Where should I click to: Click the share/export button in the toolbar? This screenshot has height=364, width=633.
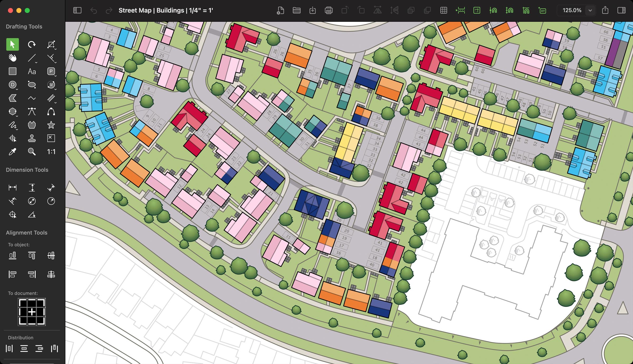click(x=605, y=11)
